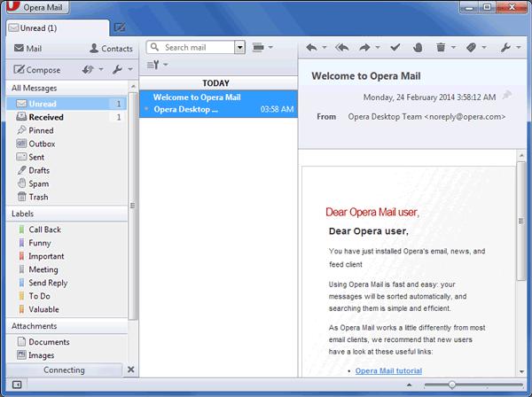Image resolution: width=532 pixels, height=397 pixels.
Task: Click the zoom slider handle in status bar
Action: 452,385
